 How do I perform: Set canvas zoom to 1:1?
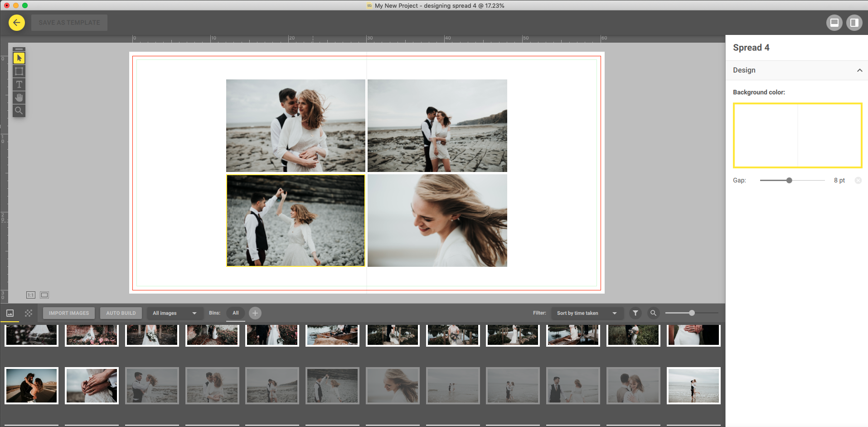(30, 295)
